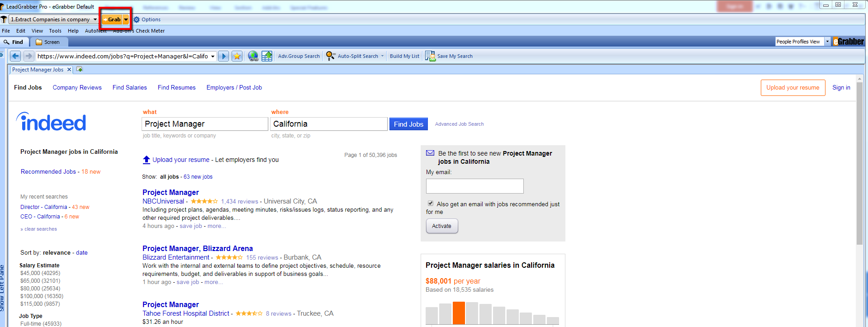The width and height of the screenshot is (868, 327).
Task: Open Director - California recent search
Action: [x=44, y=207]
